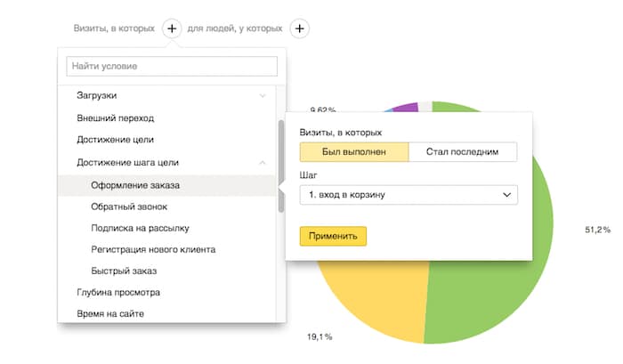Click plus icon after 'для людей, у которых'
This screenshot has height=364, width=623.
(300, 28)
